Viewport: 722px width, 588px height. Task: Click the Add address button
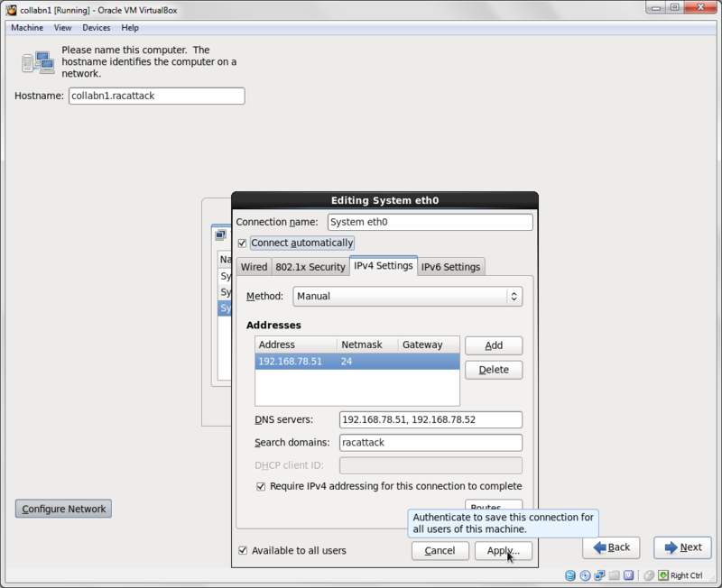[494, 345]
